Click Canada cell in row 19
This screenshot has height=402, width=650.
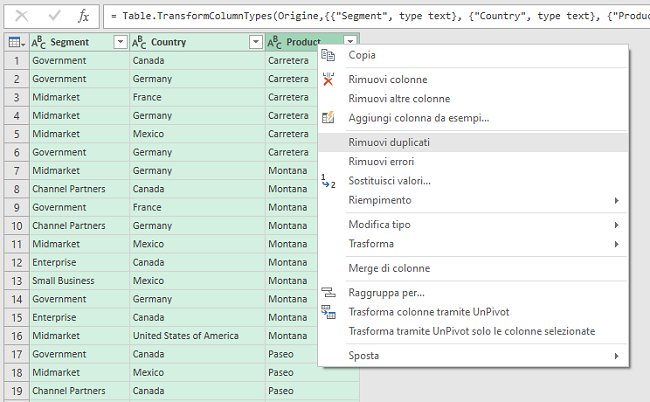[197, 391]
